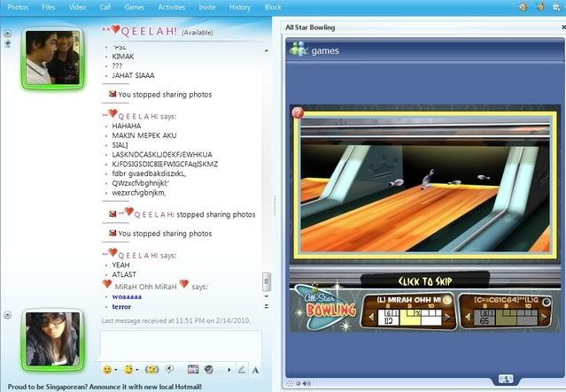Viewport: 566px width, 392px height.
Task: Expand the emoticon dropdown arrow
Action: coord(116,370)
